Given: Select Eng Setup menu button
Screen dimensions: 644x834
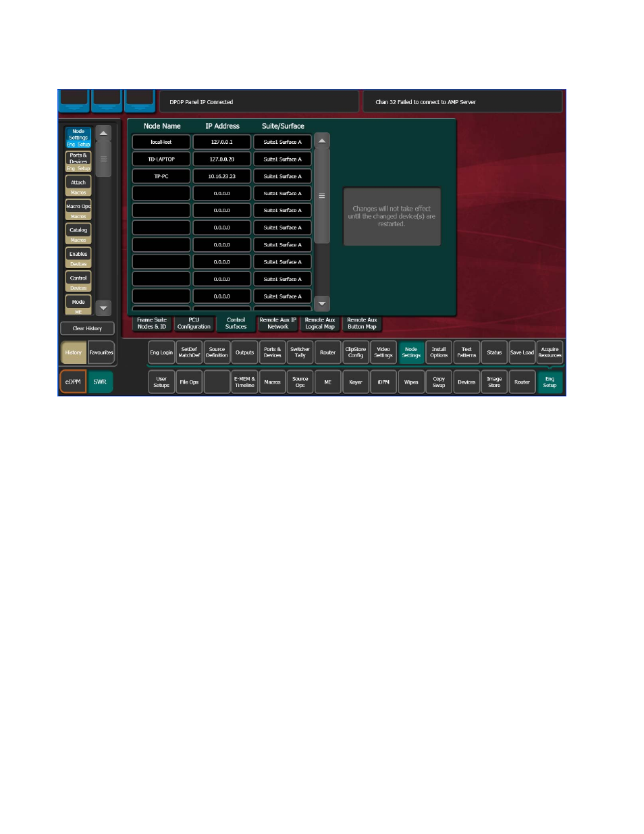Looking at the screenshot, I should 549,382.
